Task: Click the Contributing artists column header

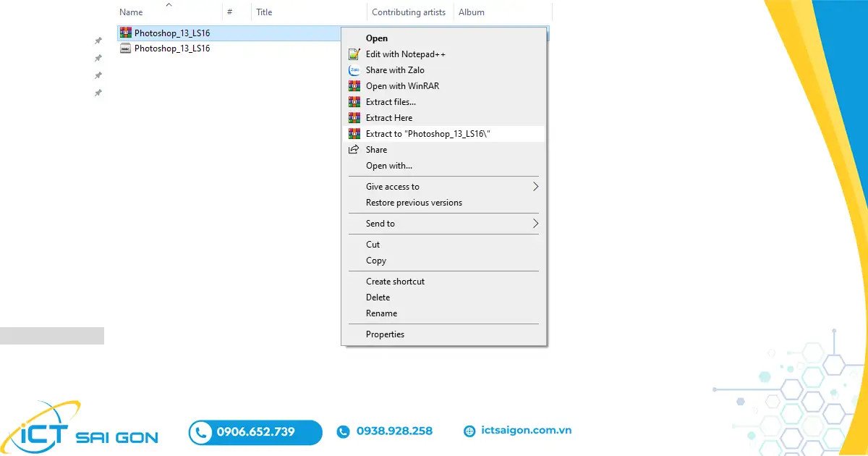Action: pos(409,12)
